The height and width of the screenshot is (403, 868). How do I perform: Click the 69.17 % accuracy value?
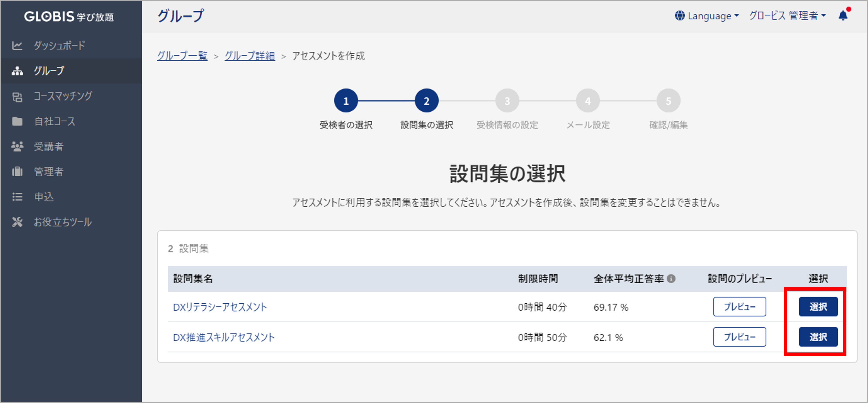pos(611,308)
